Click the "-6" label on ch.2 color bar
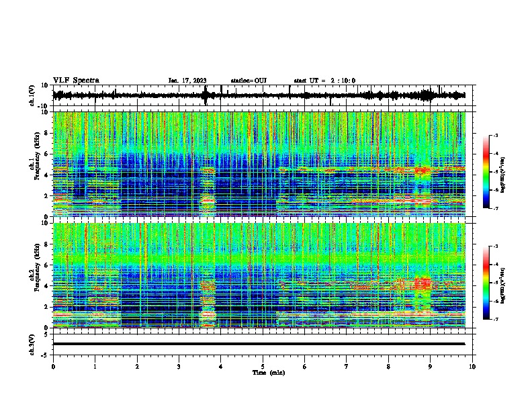532x411 pixels. 495,301
